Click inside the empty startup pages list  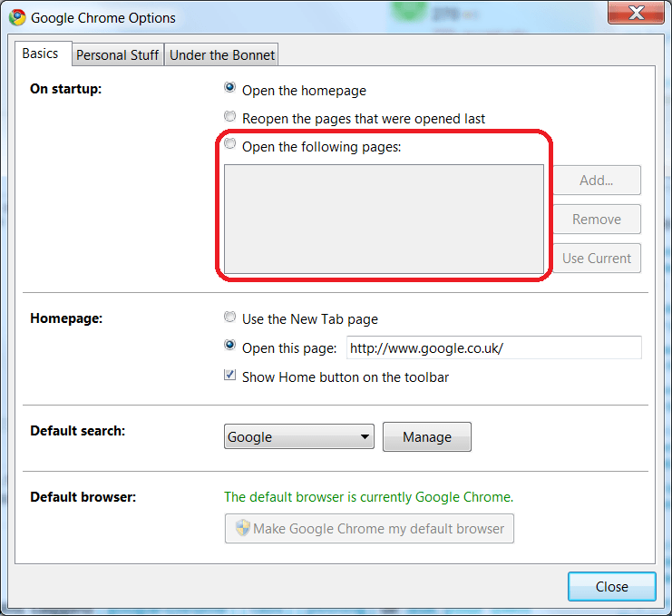384,219
